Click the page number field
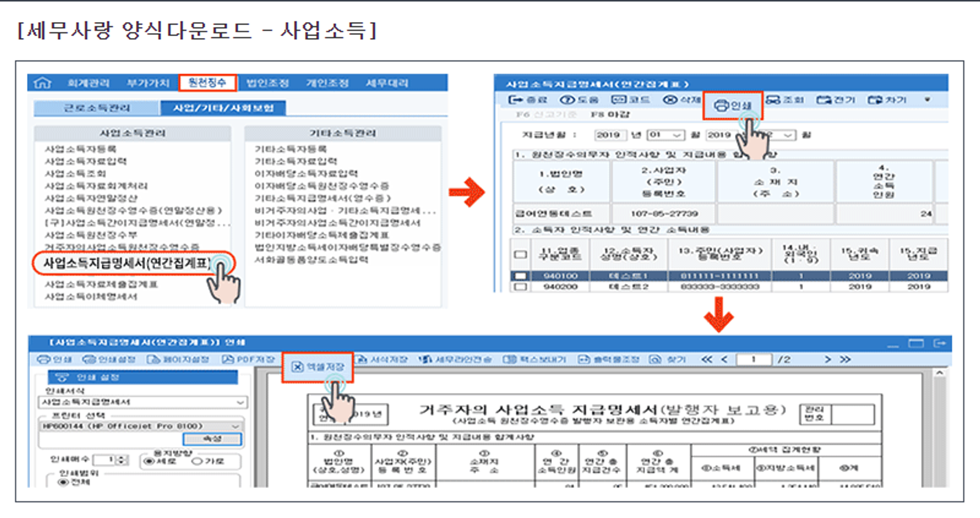Viewport: 980px width, 518px height. pyautogui.click(x=754, y=359)
